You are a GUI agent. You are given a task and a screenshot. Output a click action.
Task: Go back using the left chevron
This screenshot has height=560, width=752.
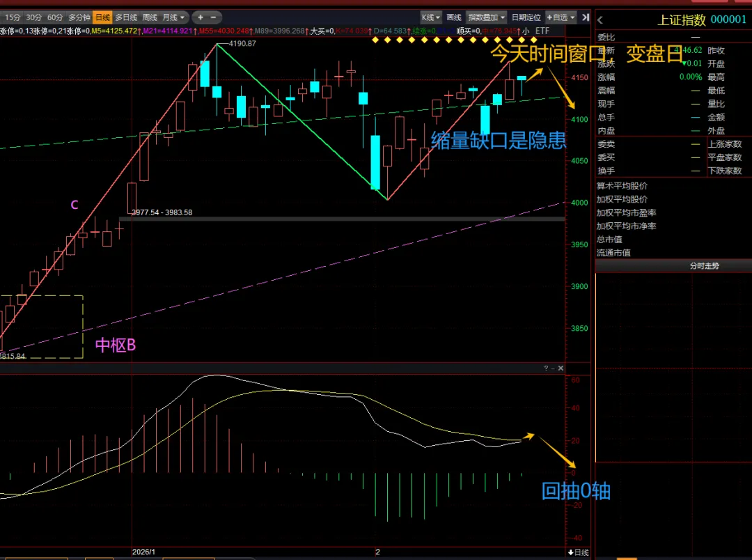(600, 20)
